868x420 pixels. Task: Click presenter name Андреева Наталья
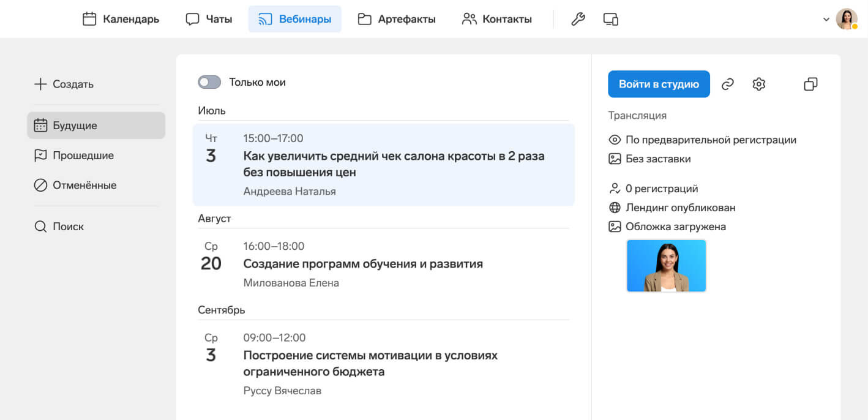(x=290, y=192)
